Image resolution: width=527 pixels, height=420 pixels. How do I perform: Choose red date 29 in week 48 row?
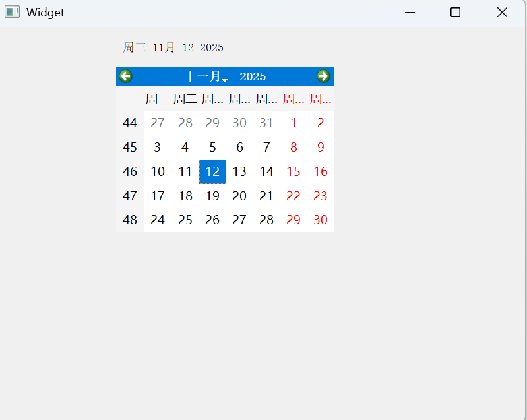click(x=294, y=220)
